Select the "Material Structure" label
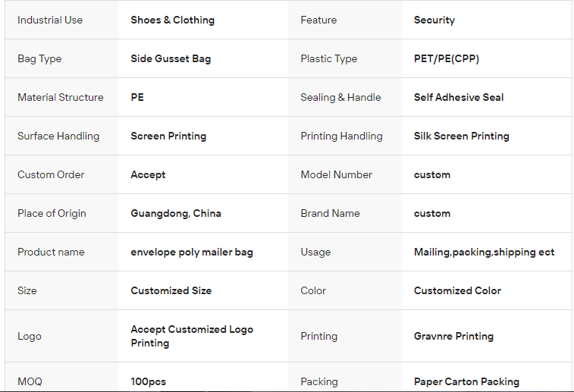The image size is (574, 392). 61,97
